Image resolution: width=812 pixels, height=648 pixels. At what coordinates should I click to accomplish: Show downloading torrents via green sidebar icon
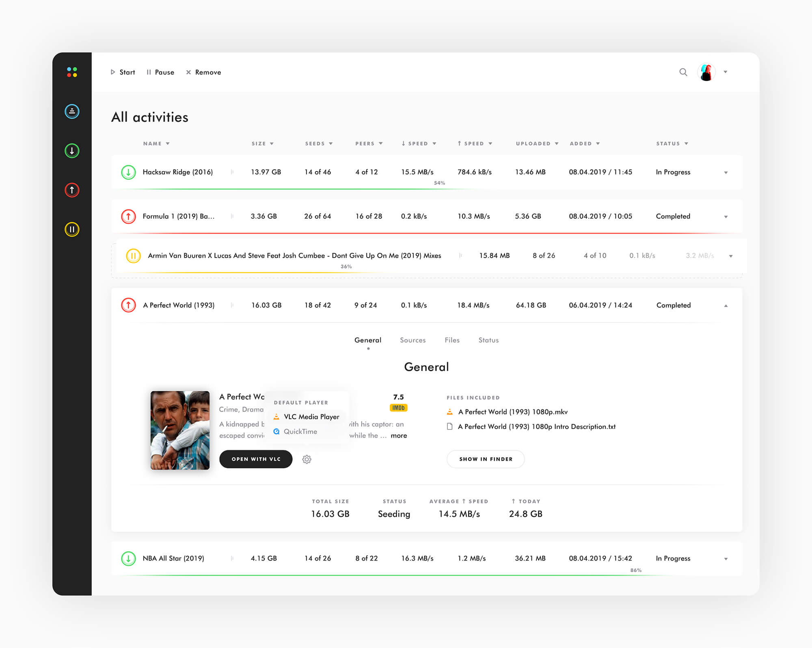(72, 151)
